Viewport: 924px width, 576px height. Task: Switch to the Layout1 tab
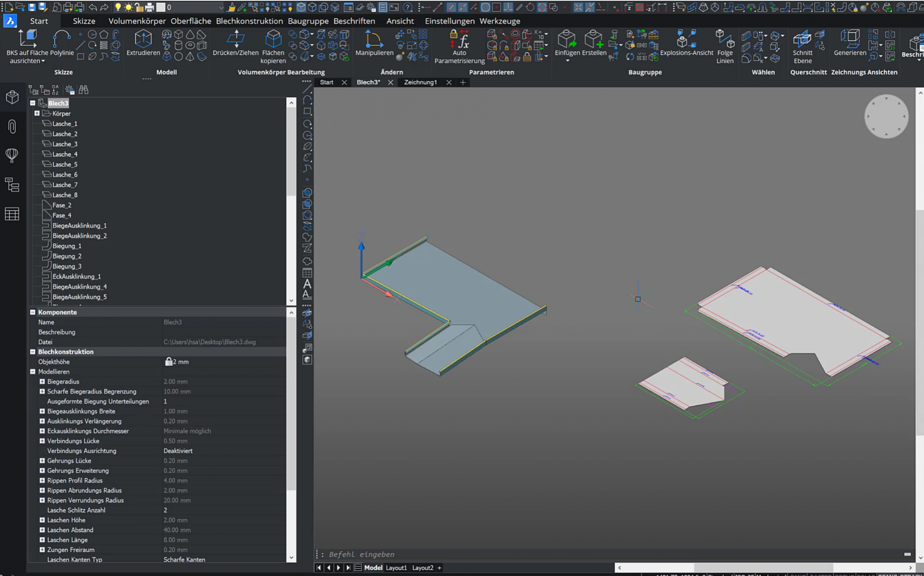pos(396,568)
